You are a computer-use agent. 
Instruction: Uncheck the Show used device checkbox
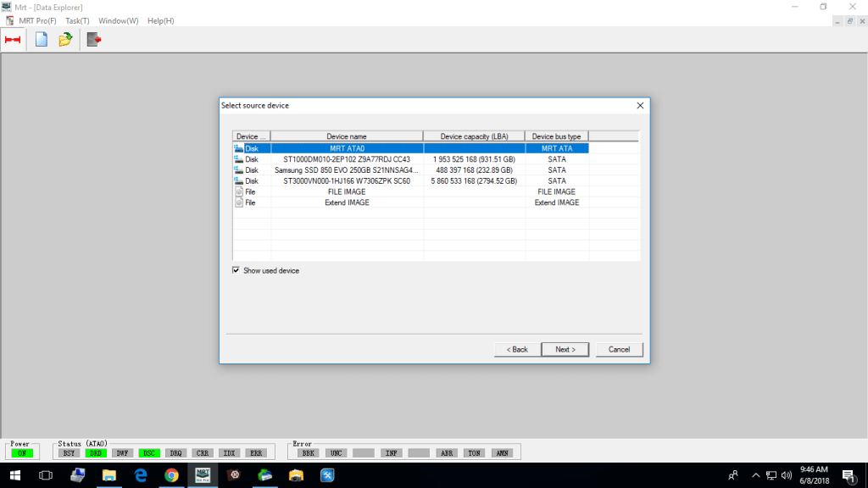[x=236, y=271]
